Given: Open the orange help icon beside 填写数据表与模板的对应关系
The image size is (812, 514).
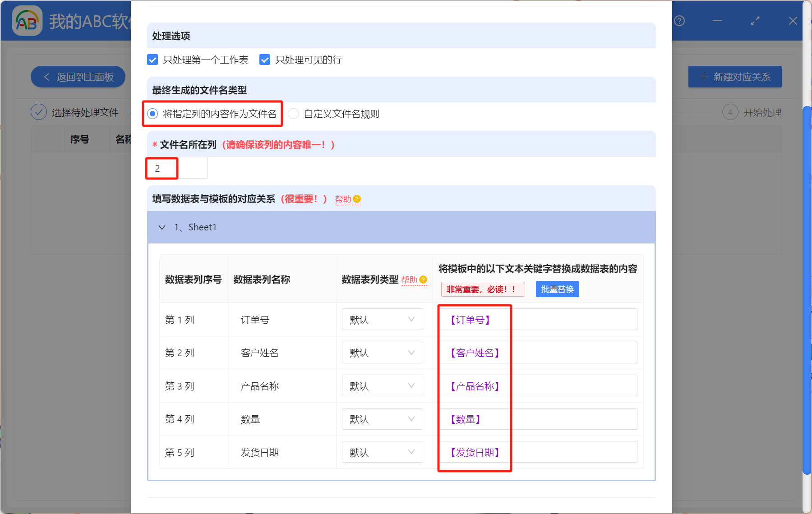Looking at the screenshot, I should coord(357,199).
